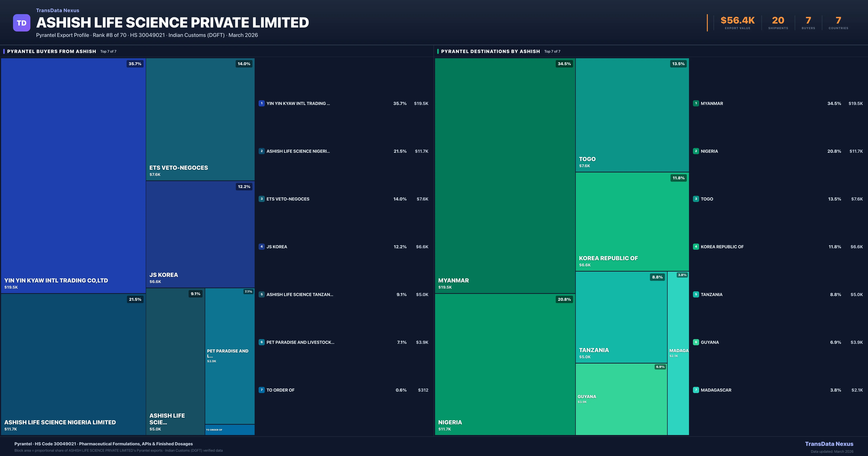Click the 34.5% badge on the Myanmar block
The width and height of the screenshot is (868, 456).
pyautogui.click(x=565, y=64)
